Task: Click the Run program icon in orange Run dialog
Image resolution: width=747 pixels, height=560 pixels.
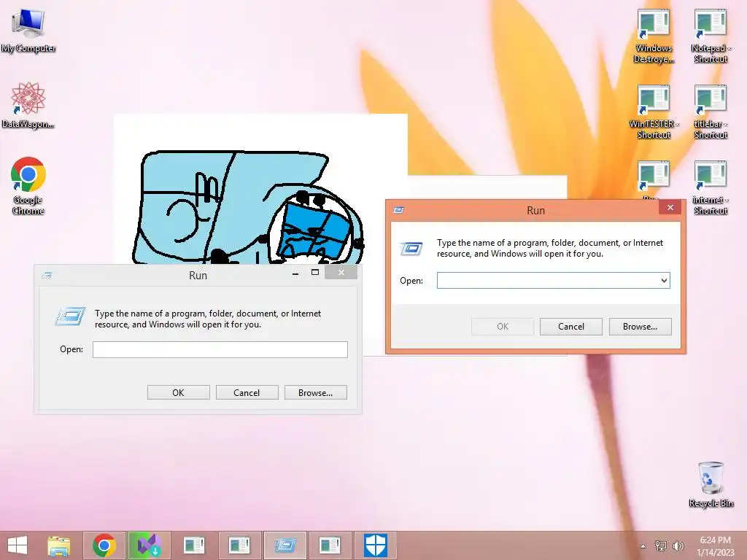Action: click(x=411, y=248)
